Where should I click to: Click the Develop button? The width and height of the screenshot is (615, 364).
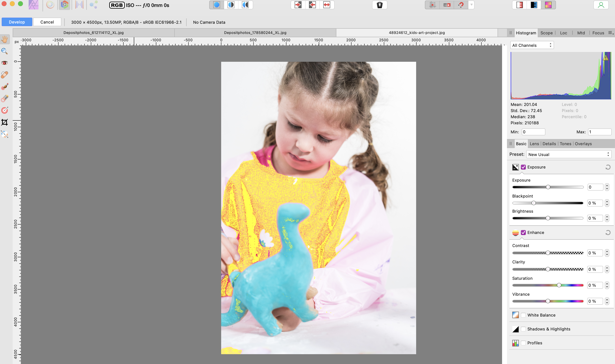click(17, 22)
